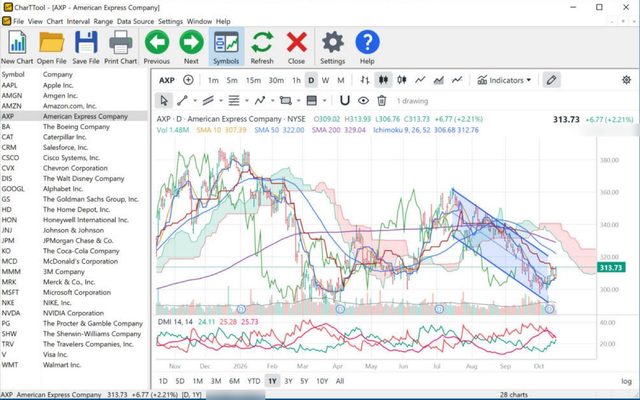Toggle the pencil drawing toolbar button
This screenshot has width=640, height=400.
[551, 80]
